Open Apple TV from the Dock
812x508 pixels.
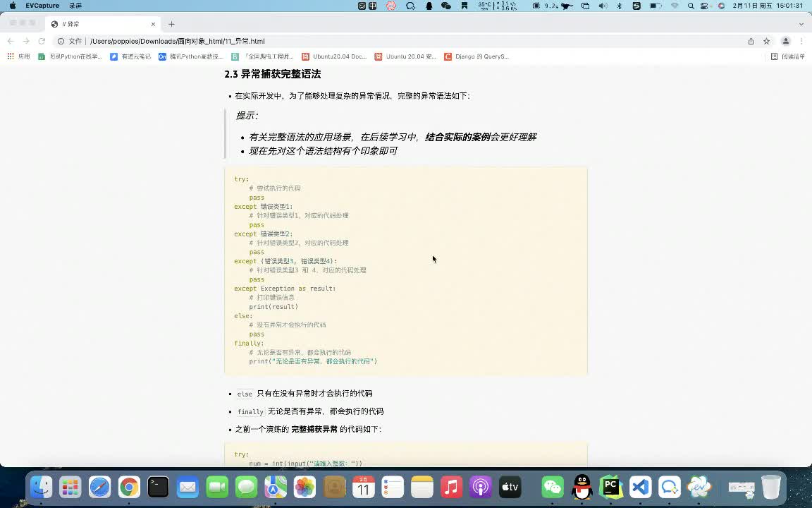pyautogui.click(x=510, y=488)
